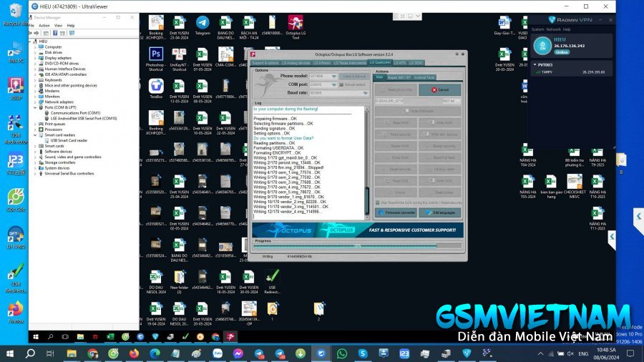Switch to LG MTK tab
The width and height of the screenshot is (644, 362).
(399, 63)
